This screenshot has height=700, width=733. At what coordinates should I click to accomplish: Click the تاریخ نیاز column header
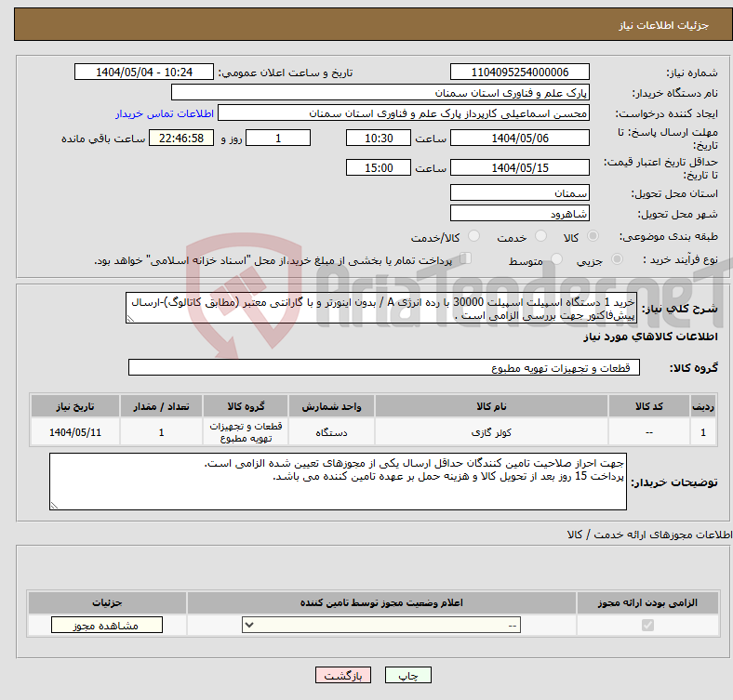pyautogui.click(x=75, y=406)
